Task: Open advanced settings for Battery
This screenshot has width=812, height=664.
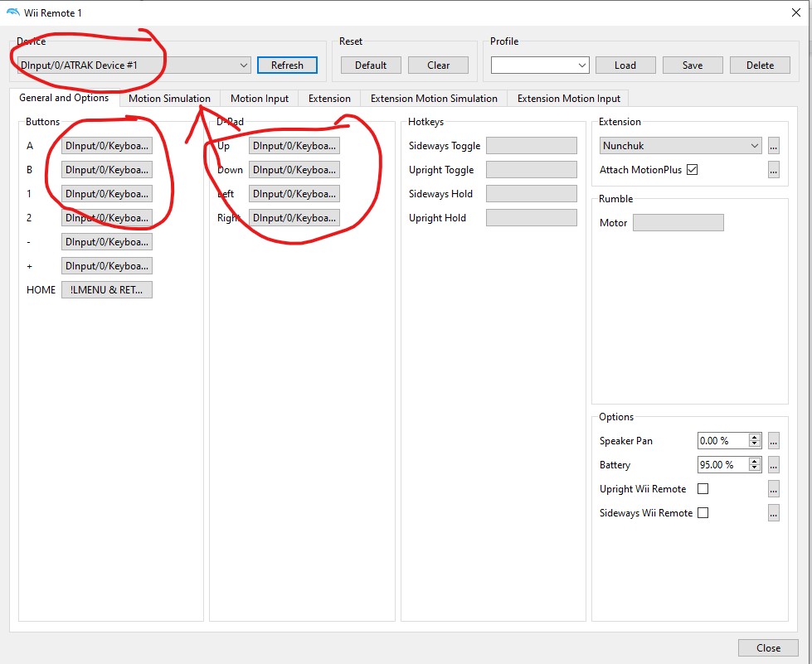Action: tap(773, 465)
